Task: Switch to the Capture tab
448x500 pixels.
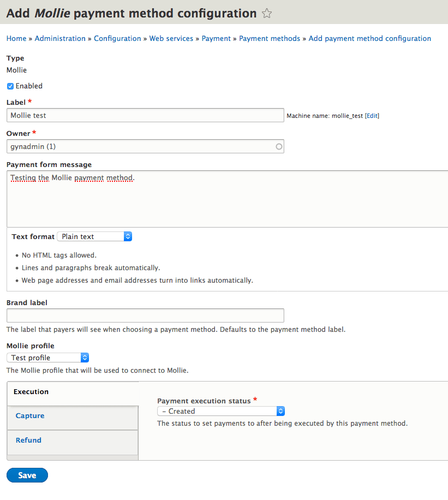Action: point(30,416)
